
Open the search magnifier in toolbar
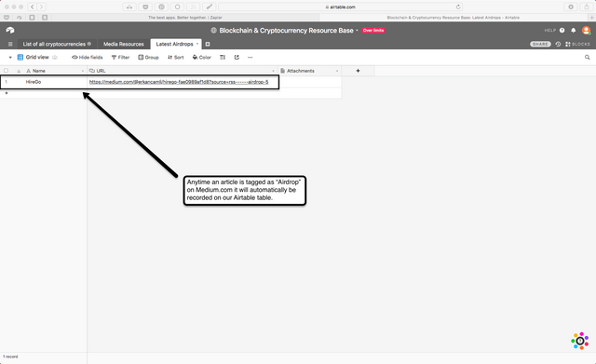pos(588,58)
